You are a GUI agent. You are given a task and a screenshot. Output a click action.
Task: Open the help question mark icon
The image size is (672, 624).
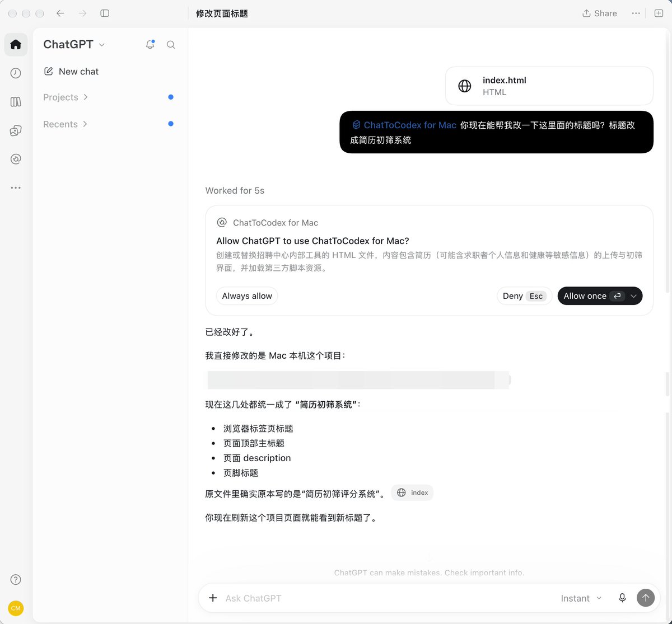16,580
